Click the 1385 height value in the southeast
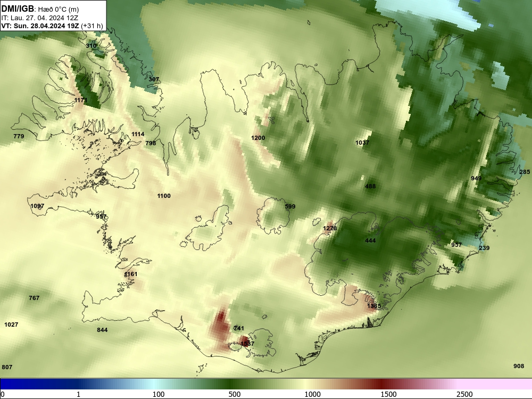This screenshot has height=399, width=532. pos(374,306)
